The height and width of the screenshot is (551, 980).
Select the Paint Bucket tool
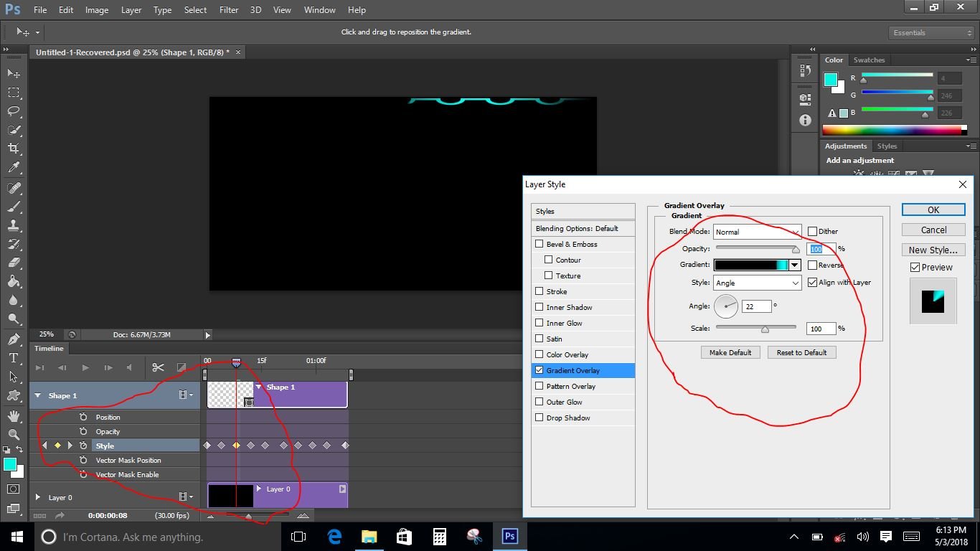point(14,281)
